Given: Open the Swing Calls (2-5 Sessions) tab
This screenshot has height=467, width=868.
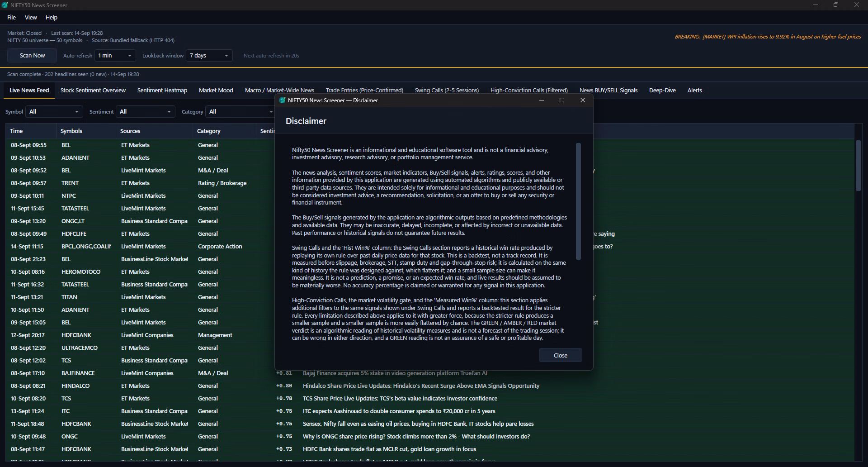Looking at the screenshot, I should (x=447, y=91).
